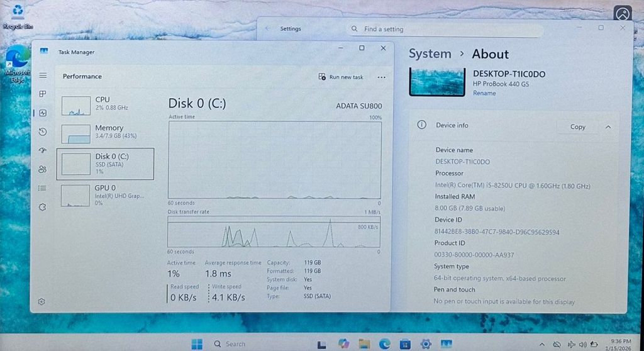Open the Services page in Task Manager
The width and height of the screenshot is (644, 351).
tap(43, 207)
